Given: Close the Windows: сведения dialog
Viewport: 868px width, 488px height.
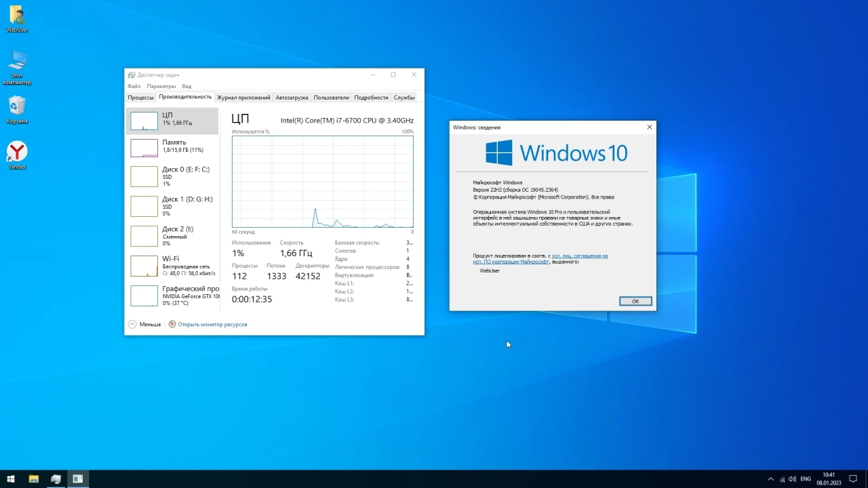Looking at the screenshot, I should tap(650, 127).
